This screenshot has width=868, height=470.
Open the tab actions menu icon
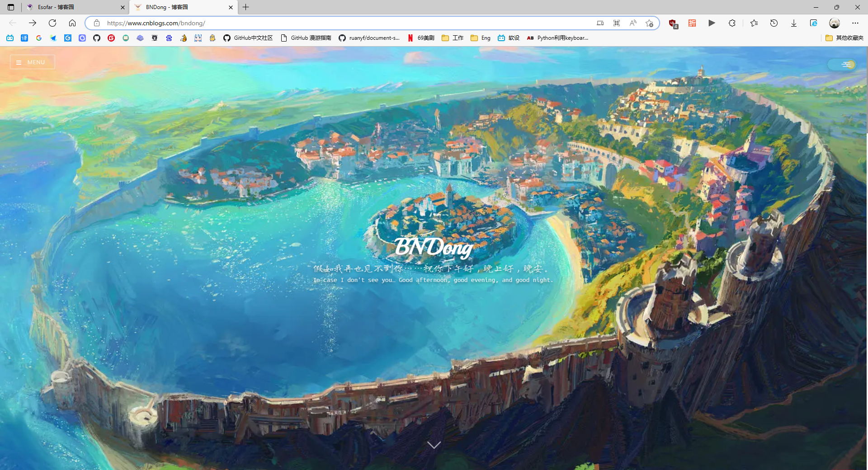click(x=11, y=7)
